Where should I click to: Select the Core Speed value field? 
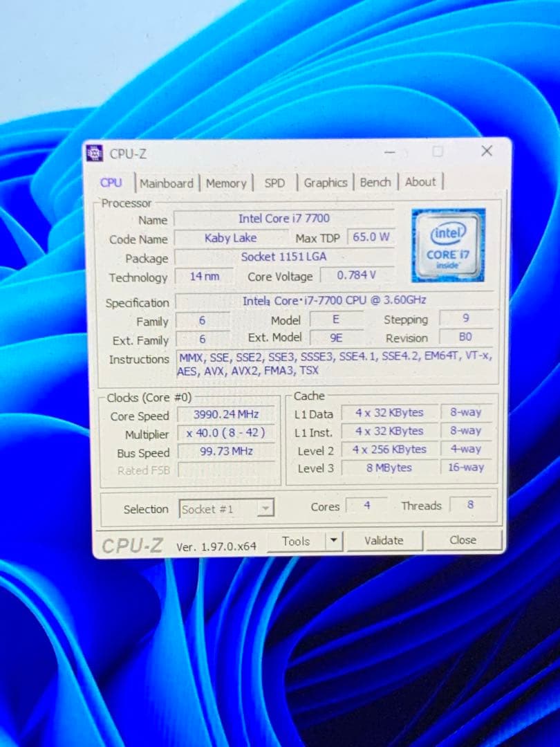pyautogui.click(x=226, y=414)
